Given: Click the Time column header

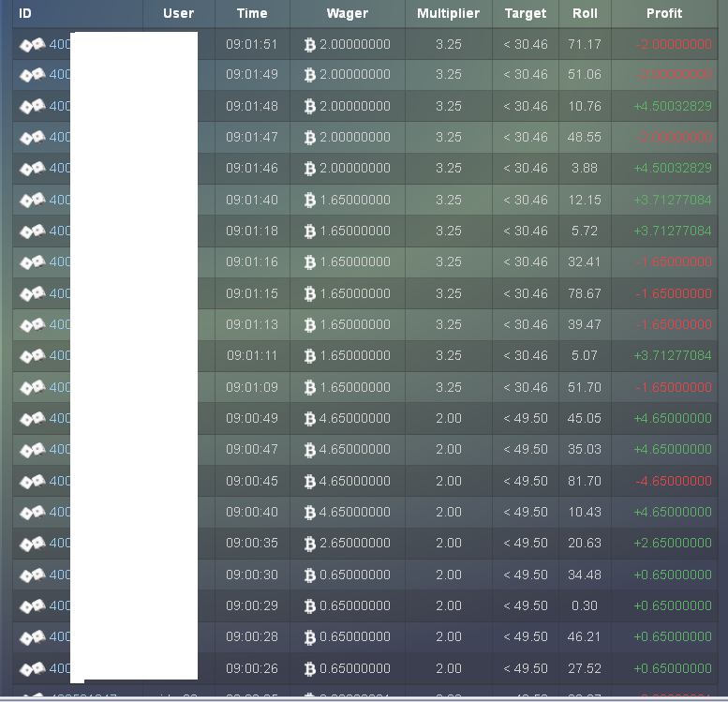Looking at the screenshot, I should coord(252,13).
